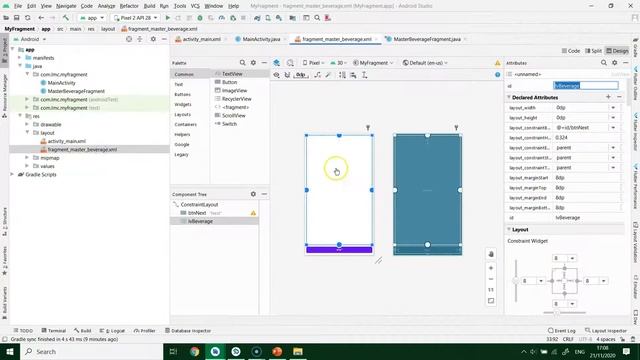640x360 pixels.
Task: Run the app with the green play button
Action: click(x=167, y=18)
